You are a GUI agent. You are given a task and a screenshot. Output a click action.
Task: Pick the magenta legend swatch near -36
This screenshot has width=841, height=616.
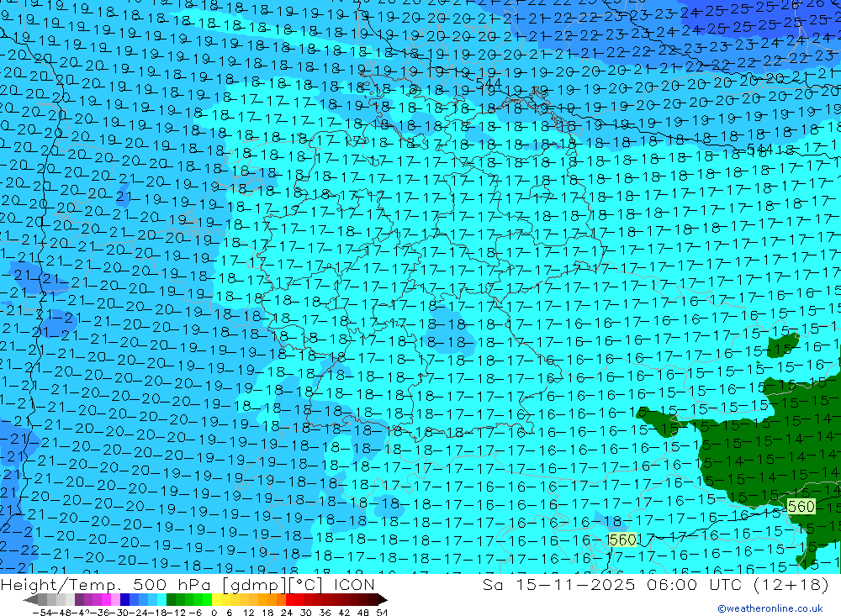(106, 599)
